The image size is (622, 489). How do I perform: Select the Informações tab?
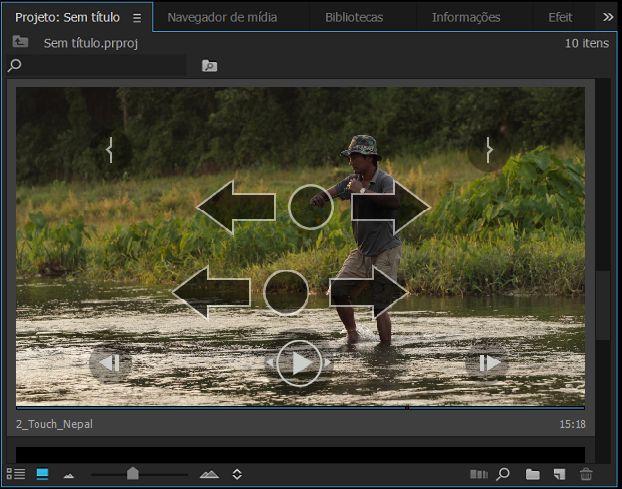(466, 17)
